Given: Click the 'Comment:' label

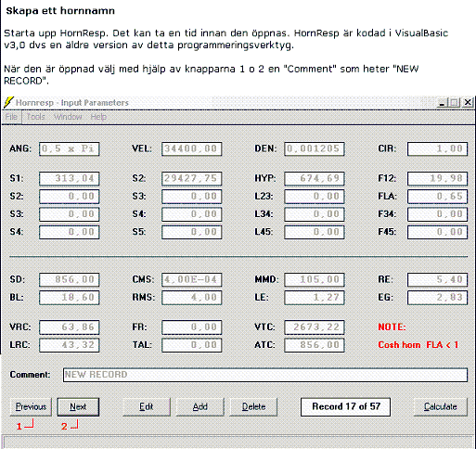Looking at the screenshot, I should (30, 375).
